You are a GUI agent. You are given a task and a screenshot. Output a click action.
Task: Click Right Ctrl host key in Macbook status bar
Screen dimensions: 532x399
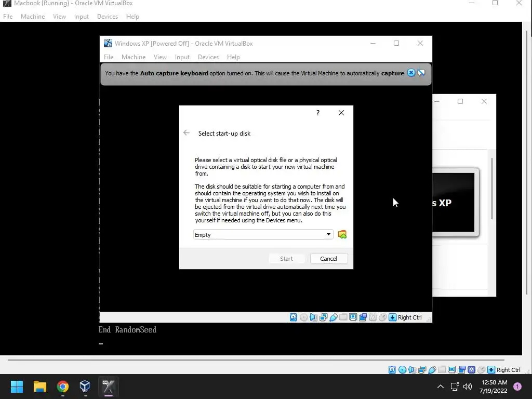point(508,369)
